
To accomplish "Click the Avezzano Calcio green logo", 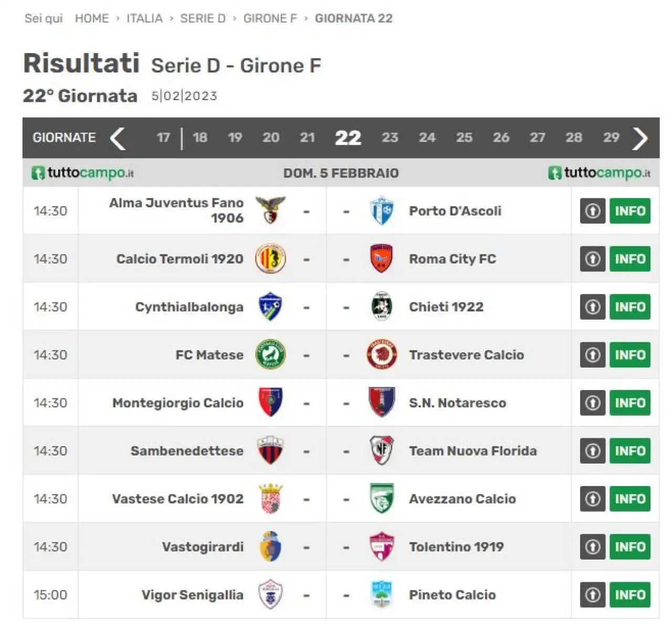I will click(381, 499).
